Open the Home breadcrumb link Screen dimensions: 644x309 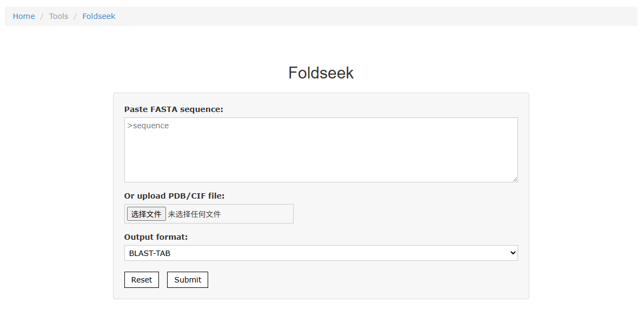24,16
